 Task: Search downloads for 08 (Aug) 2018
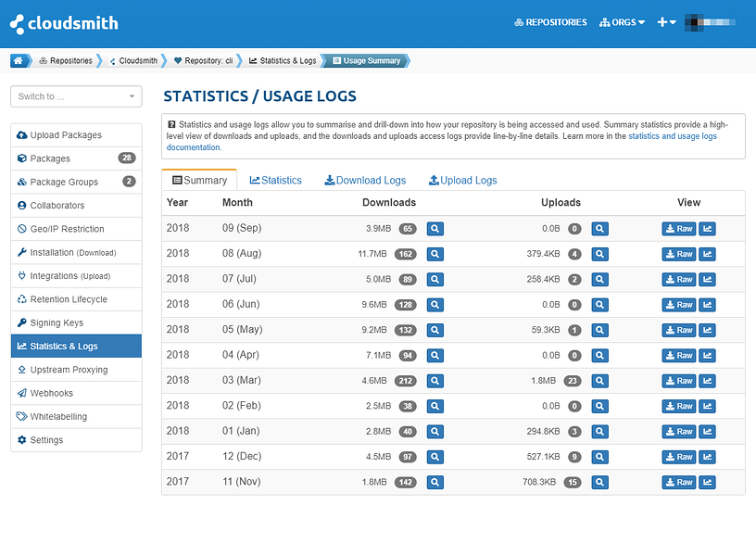(435, 254)
